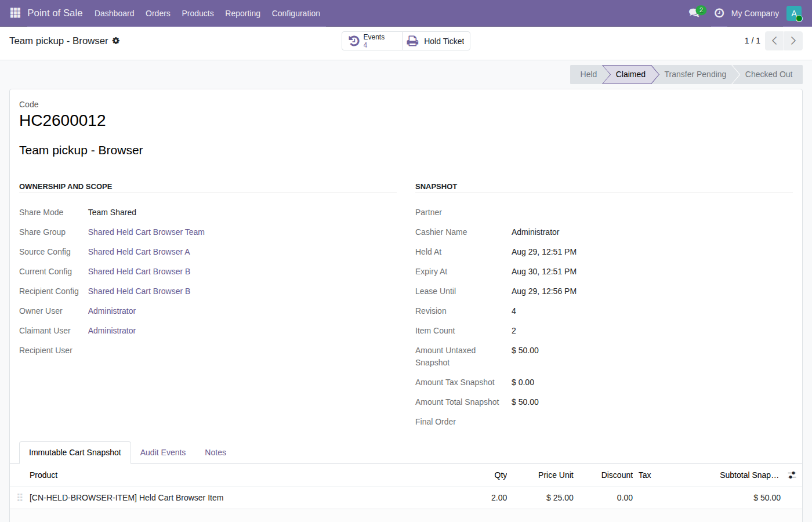Open the conversations chat icon
Screen dimensions: 812x522
coord(694,13)
